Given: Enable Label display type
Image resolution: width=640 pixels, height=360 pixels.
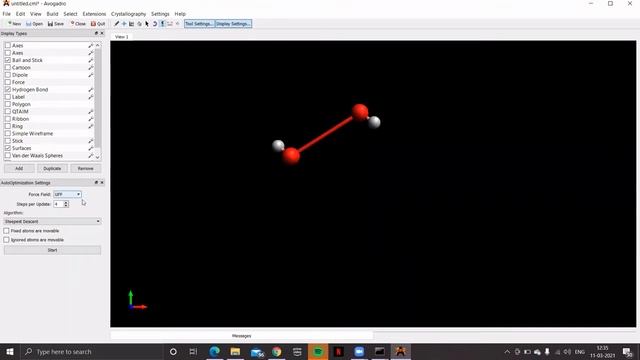Looking at the screenshot, I should point(8,97).
